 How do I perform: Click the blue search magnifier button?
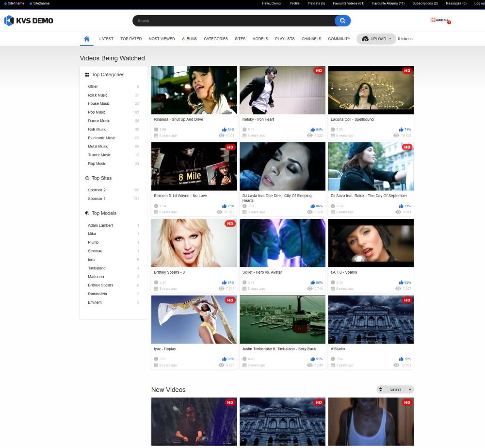point(342,21)
